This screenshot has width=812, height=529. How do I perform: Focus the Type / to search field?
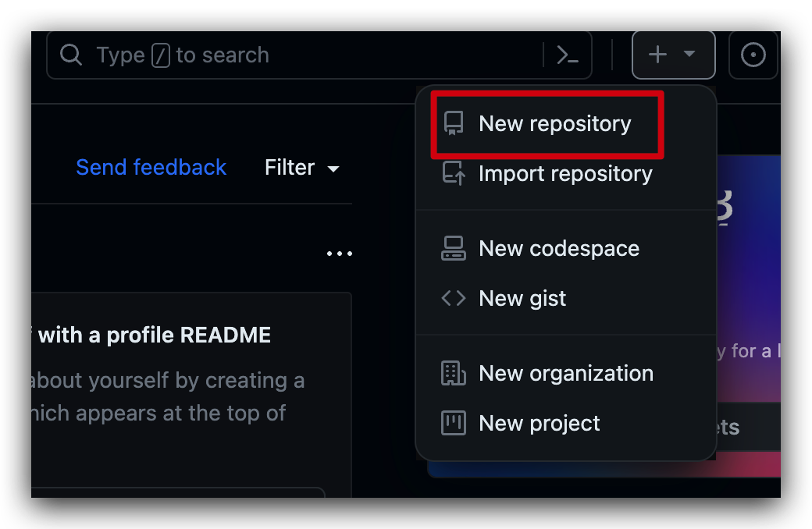tap(312, 55)
